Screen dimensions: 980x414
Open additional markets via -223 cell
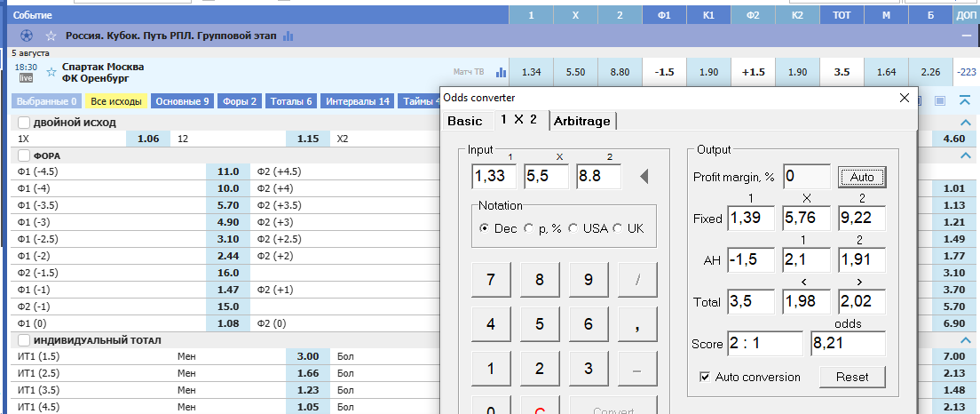[967, 73]
